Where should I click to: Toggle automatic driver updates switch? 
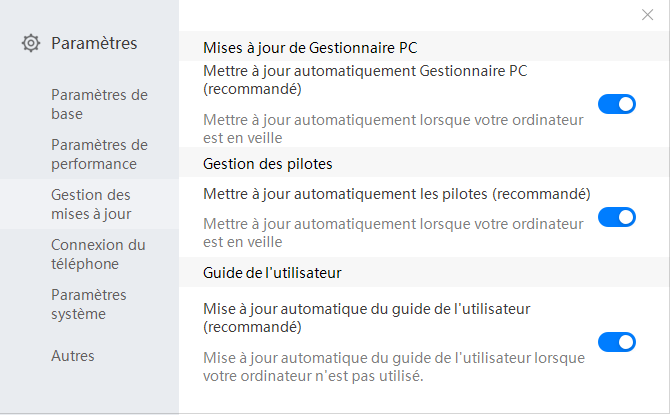(616, 217)
